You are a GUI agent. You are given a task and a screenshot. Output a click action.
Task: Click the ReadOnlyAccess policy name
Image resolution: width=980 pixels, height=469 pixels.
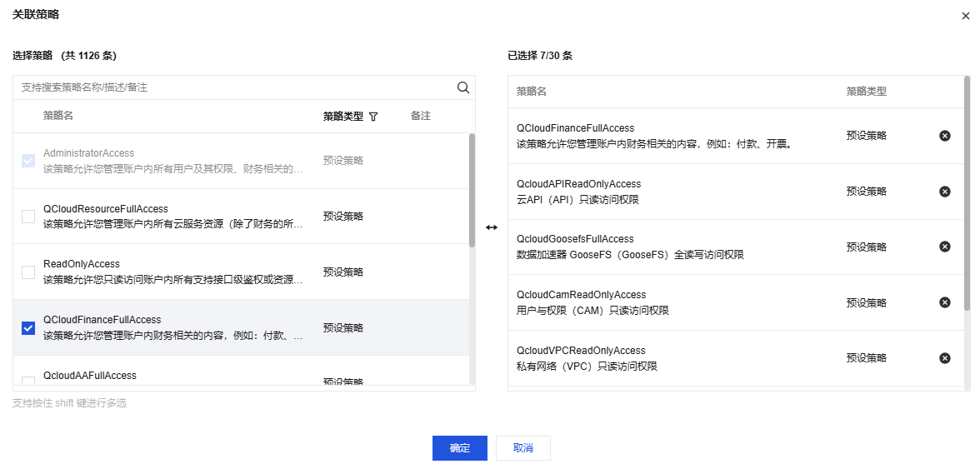pyautogui.click(x=82, y=264)
